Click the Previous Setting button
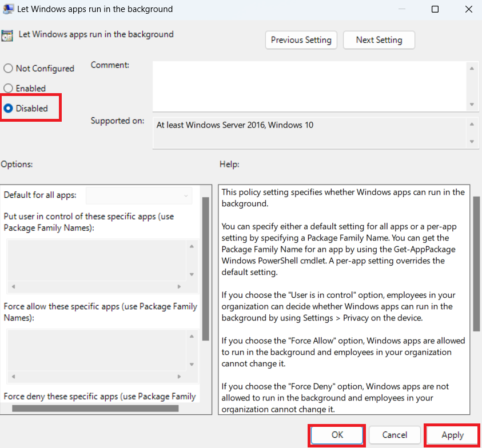Screen dimensions: 482x448 pos(301,40)
